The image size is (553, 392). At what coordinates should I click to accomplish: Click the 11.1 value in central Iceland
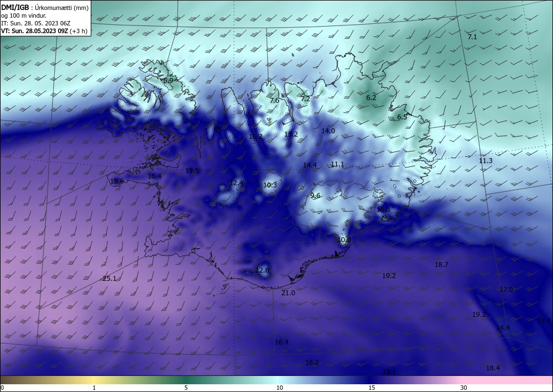337,164
